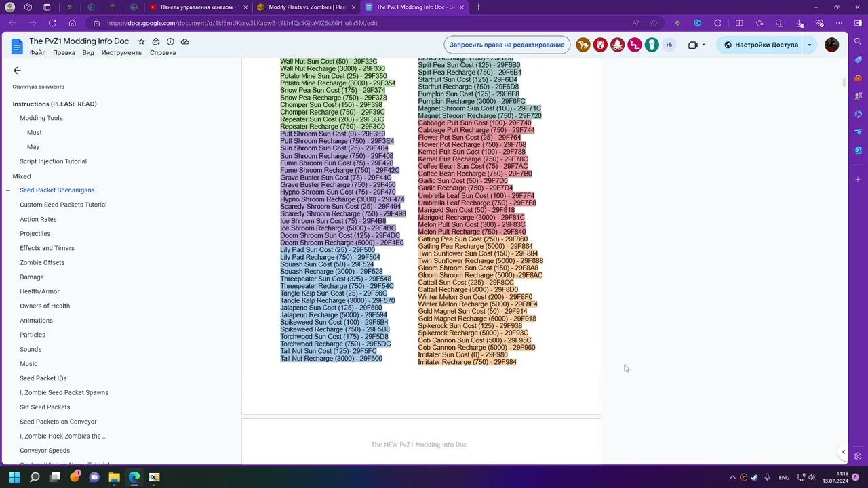This screenshot has width=868, height=488.
Task: Switch to the YouTube channel panel tab
Action: coord(197,7)
